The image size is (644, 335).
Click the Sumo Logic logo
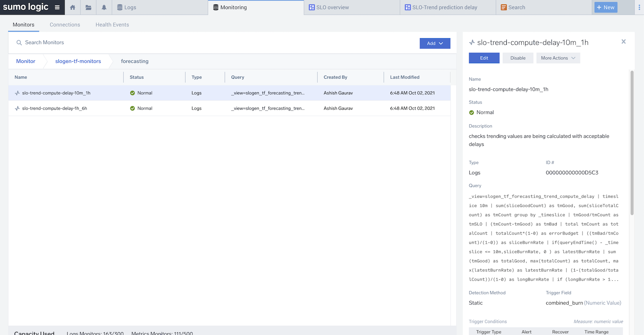pos(26,7)
